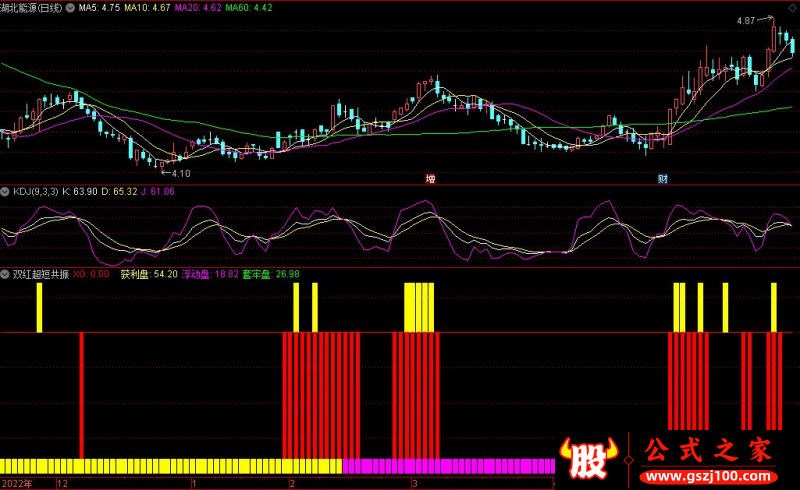The height and width of the screenshot is (490, 800).
Task: Click the green MA60 indicator label
Action: (248, 7)
